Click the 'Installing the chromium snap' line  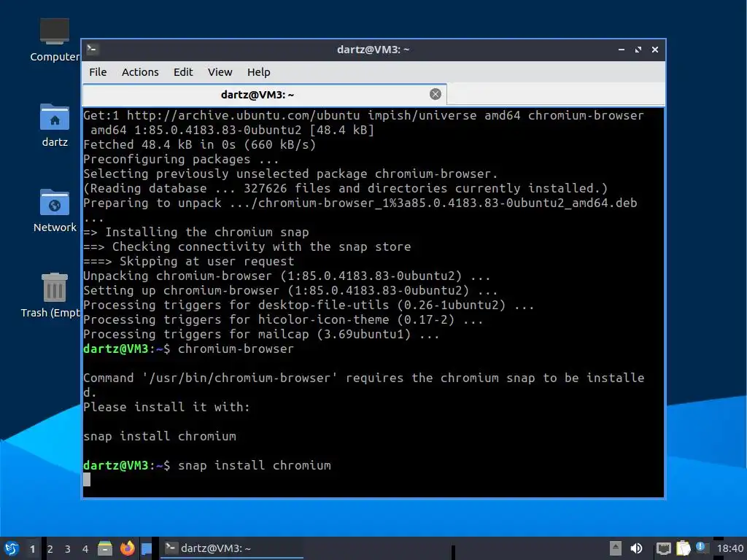(196, 232)
